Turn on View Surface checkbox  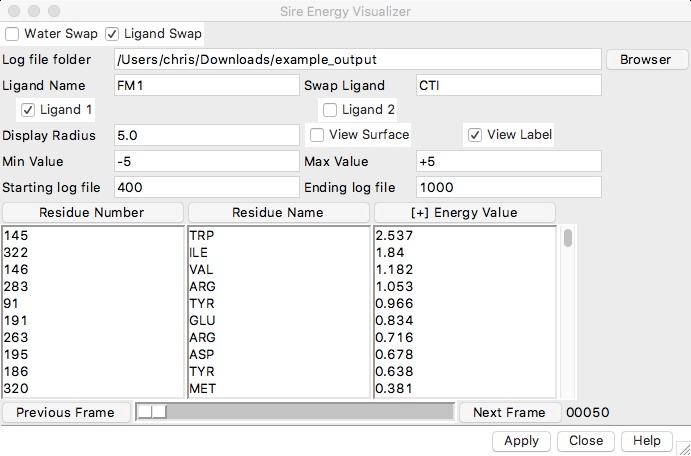(x=317, y=135)
